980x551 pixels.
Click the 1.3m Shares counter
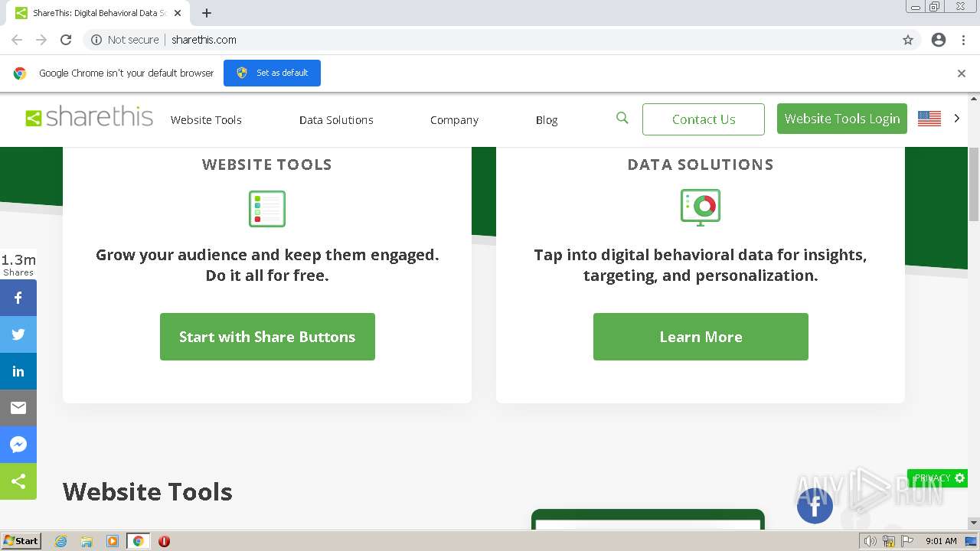(18, 264)
